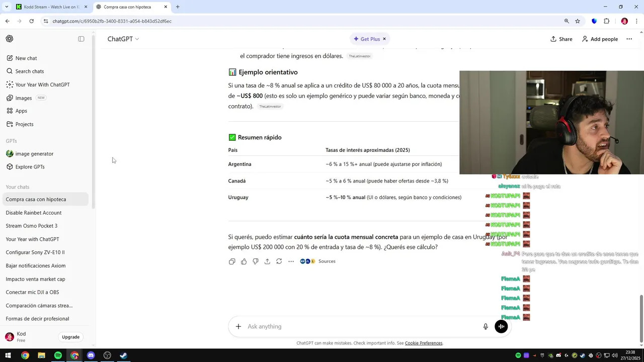This screenshot has width=644, height=362.
Task: Collapse the Your chats section header
Action: (18, 187)
